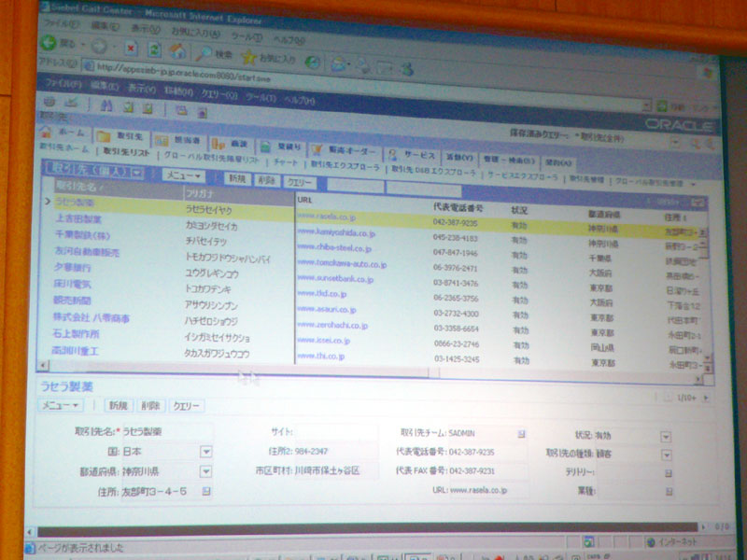Click the first icon in the Siebel toolbar
The image size is (747, 560).
49,102
